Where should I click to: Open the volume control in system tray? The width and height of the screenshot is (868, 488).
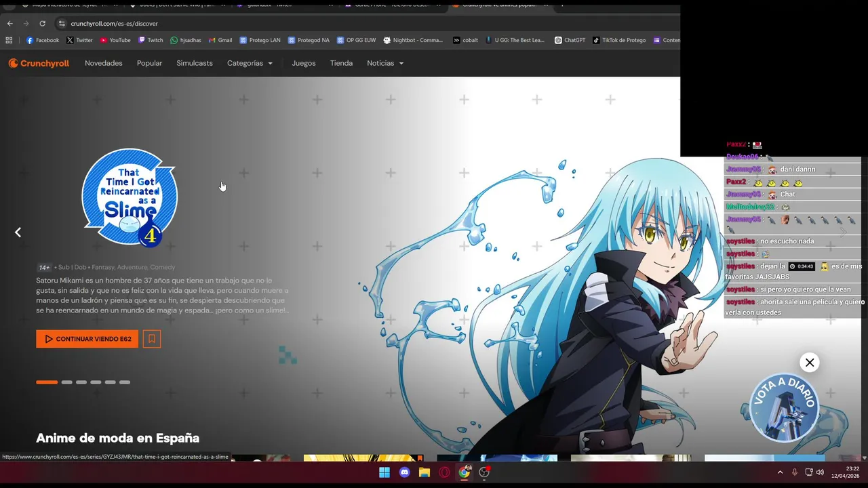[820, 472]
